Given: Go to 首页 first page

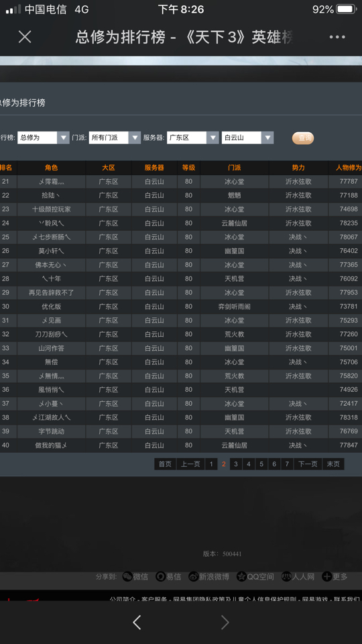Looking at the screenshot, I should click(165, 464).
